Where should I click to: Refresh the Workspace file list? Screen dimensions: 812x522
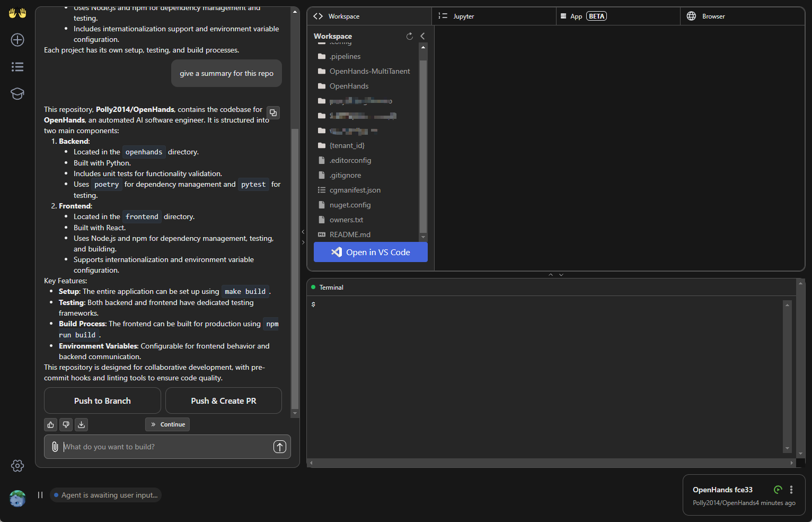click(410, 36)
